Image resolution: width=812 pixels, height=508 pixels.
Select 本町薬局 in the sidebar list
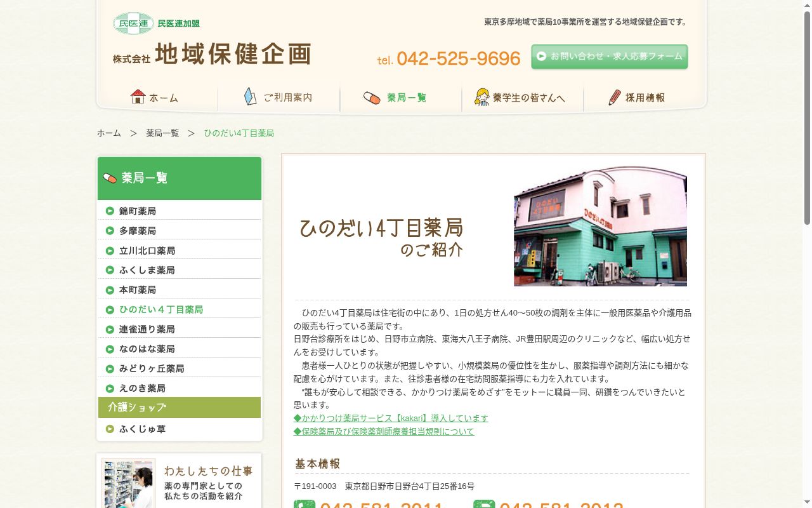click(x=180, y=290)
